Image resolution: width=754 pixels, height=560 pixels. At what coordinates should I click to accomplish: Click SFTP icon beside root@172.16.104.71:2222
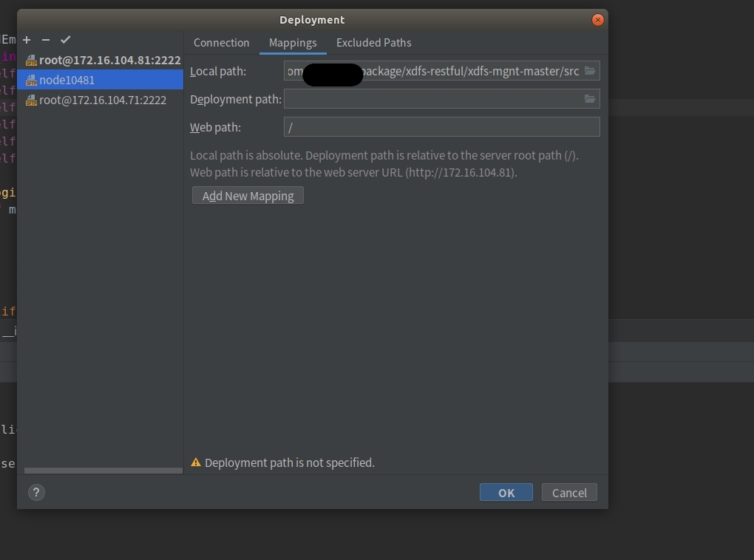tap(31, 100)
